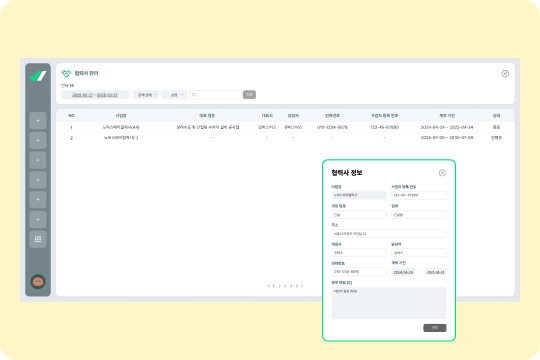Click the 계약 기간 column header in table
Screen dimensions: 540x360
(447, 116)
